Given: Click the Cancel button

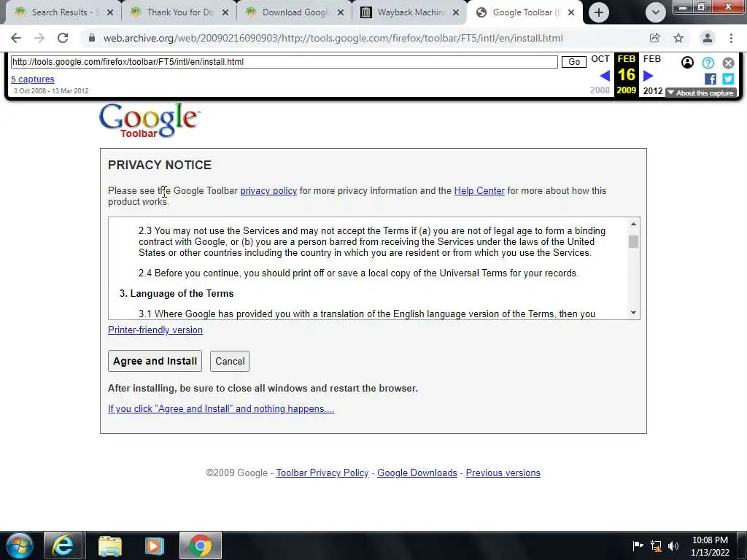Looking at the screenshot, I should click(x=230, y=361).
